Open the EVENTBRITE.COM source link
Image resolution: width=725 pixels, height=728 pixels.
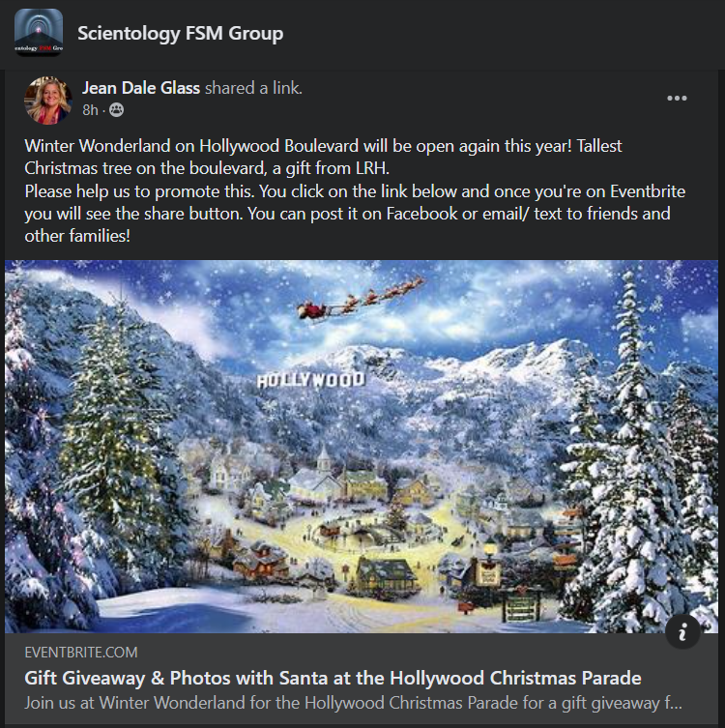pyautogui.click(x=81, y=653)
